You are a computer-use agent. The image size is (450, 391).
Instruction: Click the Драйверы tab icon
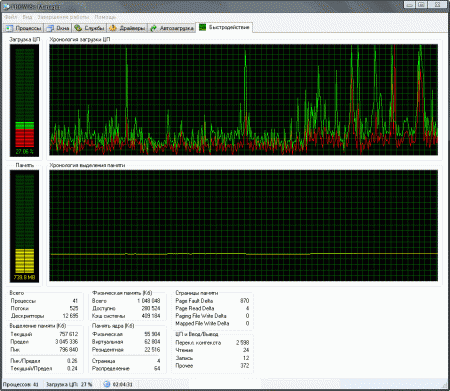tap(113, 28)
